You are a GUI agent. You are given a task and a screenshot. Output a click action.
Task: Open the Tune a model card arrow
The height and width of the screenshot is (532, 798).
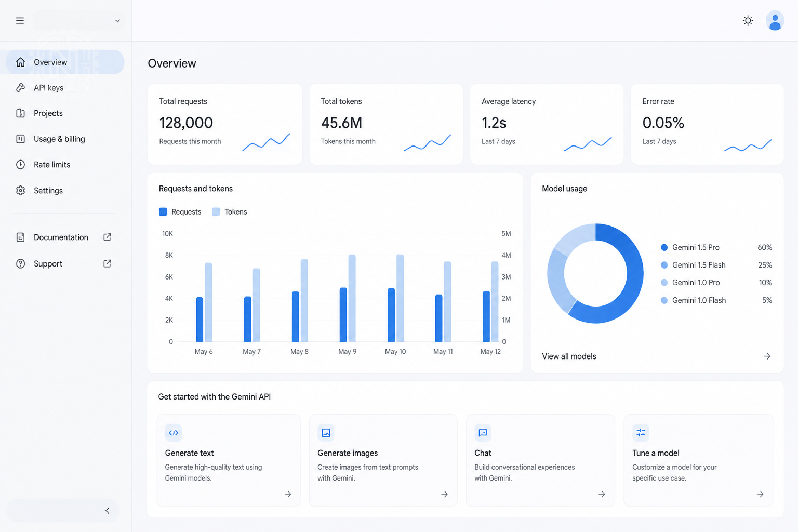(x=760, y=494)
